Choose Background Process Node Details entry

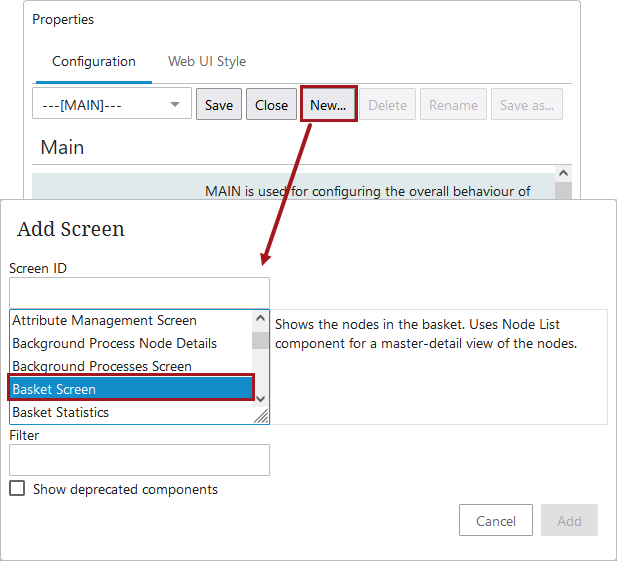(x=115, y=344)
